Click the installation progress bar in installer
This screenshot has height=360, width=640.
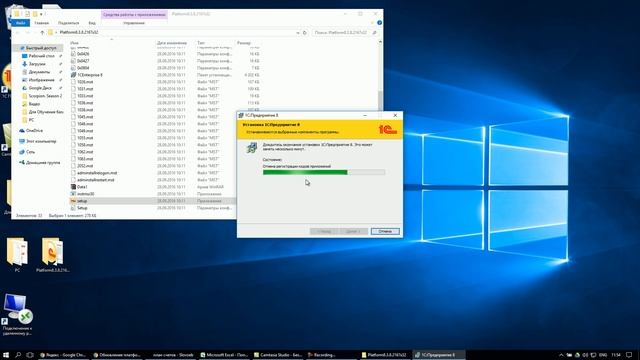pyautogui.click(x=324, y=173)
